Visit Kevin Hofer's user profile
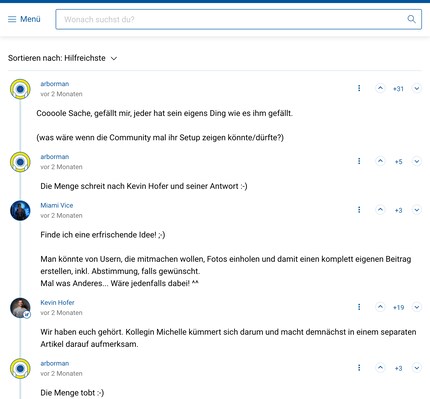The image size is (430, 399). coord(57,302)
